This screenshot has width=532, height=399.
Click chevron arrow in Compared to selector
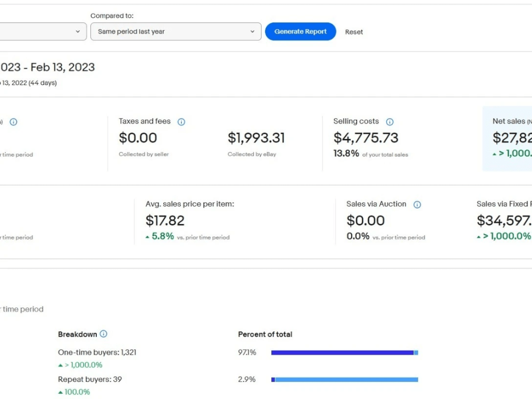pos(252,31)
